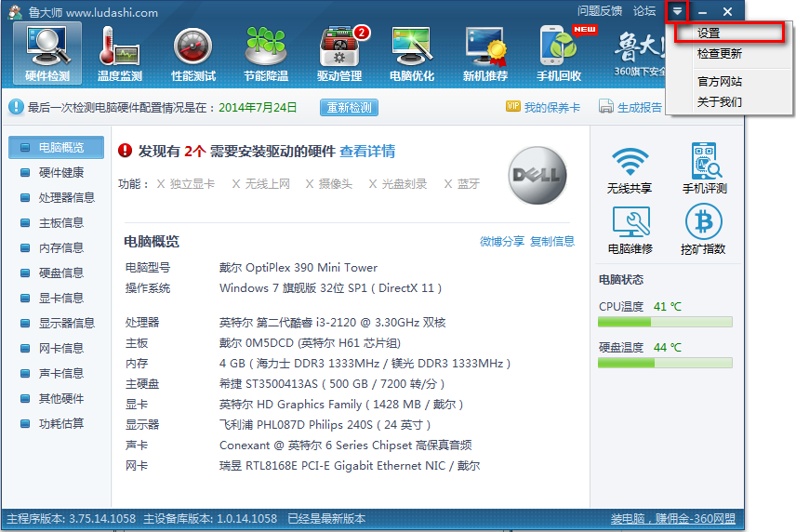Click the 已经是最新版本 status text
Image resolution: width=796 pixels, height=532 pixels.
[x=326, y=519]
